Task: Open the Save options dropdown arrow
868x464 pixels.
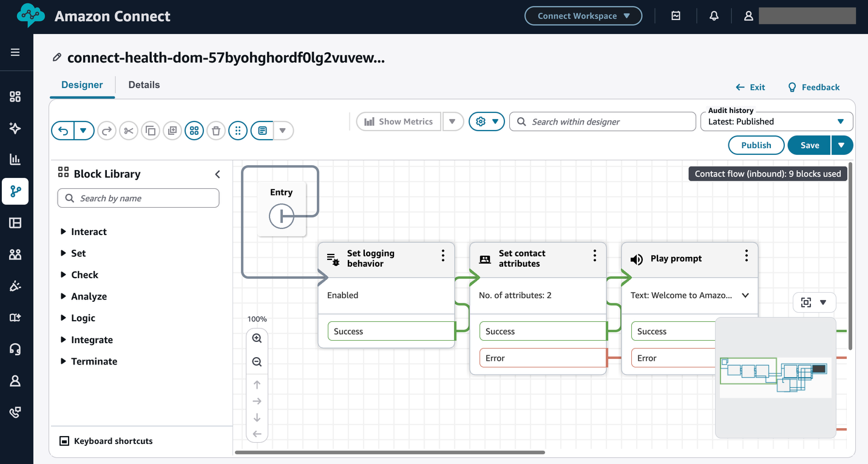Action: [841, 145]
